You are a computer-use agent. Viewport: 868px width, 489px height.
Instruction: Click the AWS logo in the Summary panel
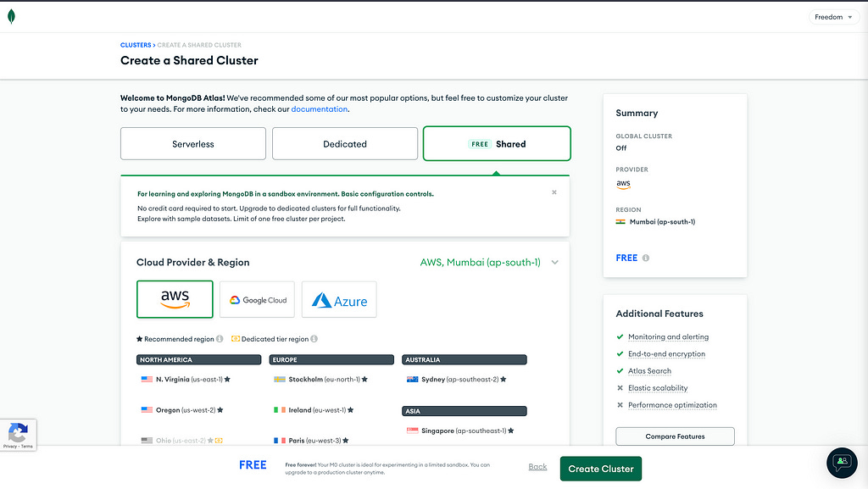[x=623, y=184]
